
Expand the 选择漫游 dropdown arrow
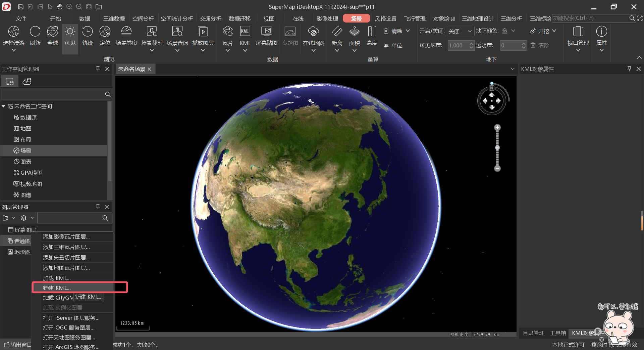[14, 50]
